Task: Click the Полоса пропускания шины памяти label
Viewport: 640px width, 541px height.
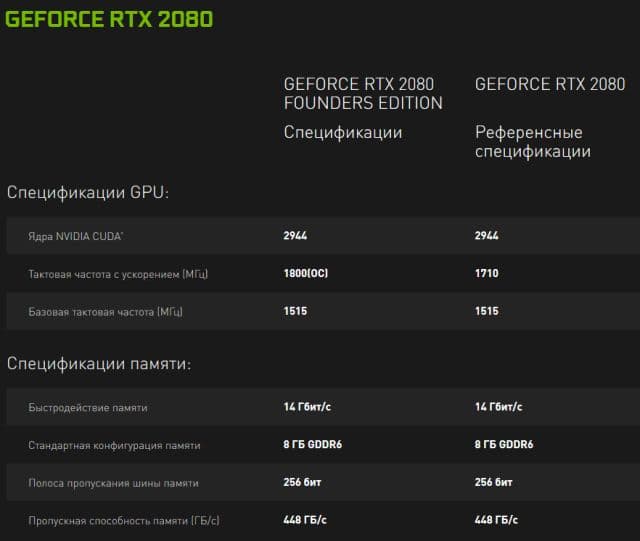Action: point(113,483)
